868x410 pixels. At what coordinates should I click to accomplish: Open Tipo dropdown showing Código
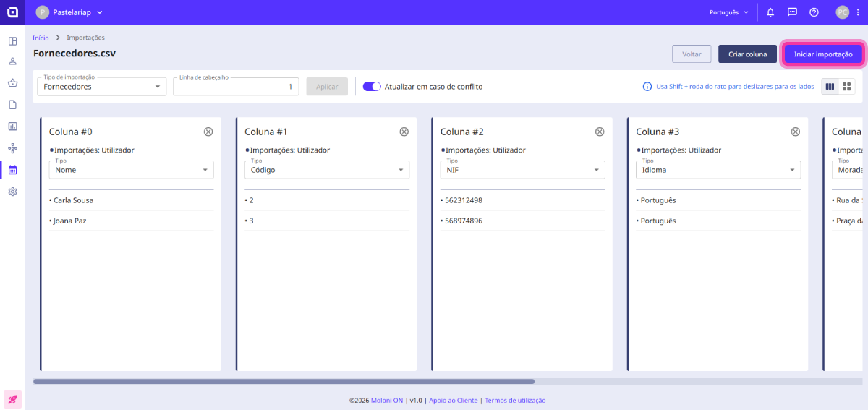[327, 170]
